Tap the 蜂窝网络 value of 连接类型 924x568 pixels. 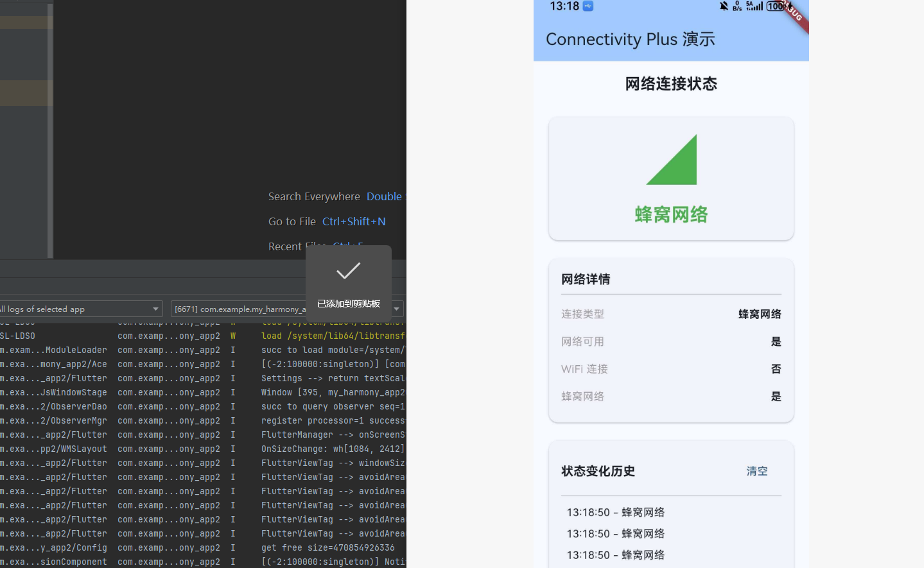(760, 314)
